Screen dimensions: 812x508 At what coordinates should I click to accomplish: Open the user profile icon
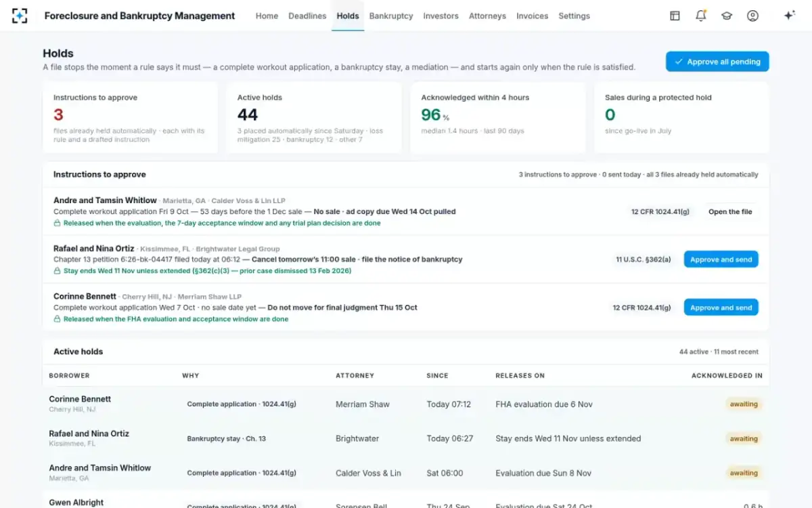pyautogui.click(x=752, y=16)
